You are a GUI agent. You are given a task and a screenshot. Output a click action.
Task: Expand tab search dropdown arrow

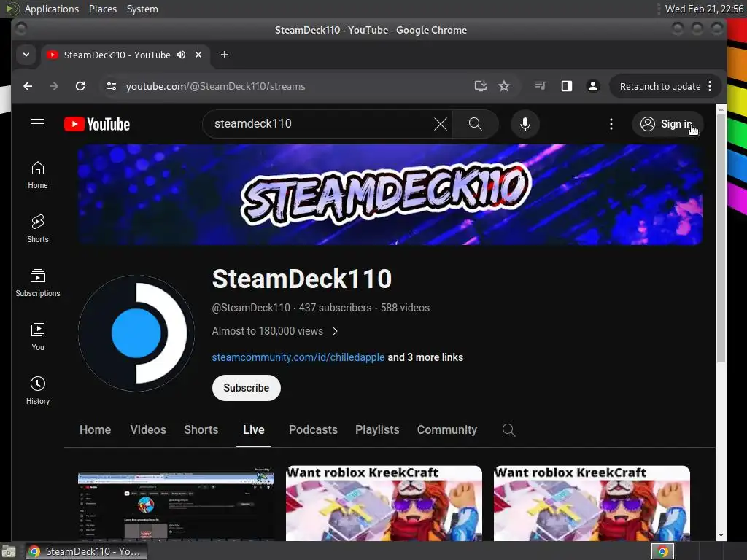coord(26,55)
